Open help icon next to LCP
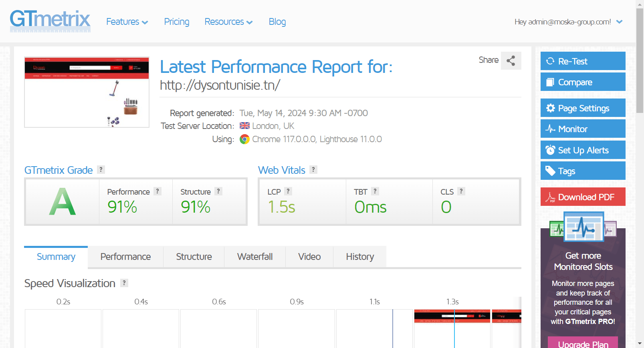 (288, 191)
